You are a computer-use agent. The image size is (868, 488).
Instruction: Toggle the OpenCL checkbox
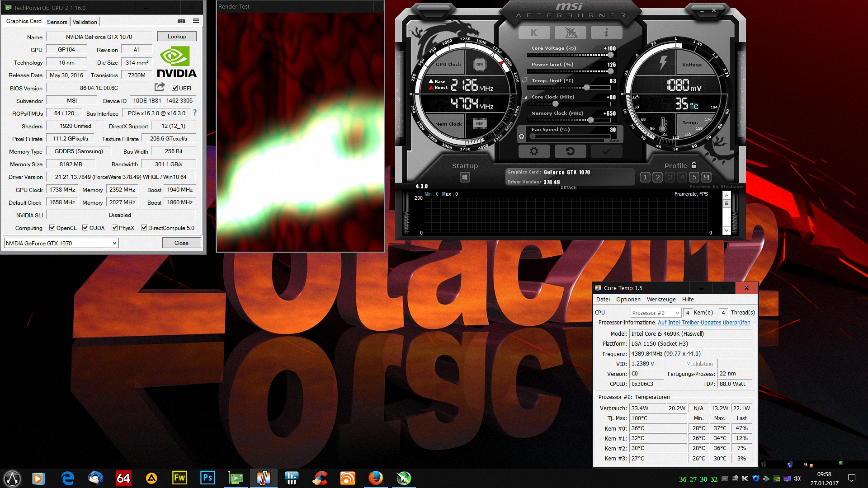(52, 228)
